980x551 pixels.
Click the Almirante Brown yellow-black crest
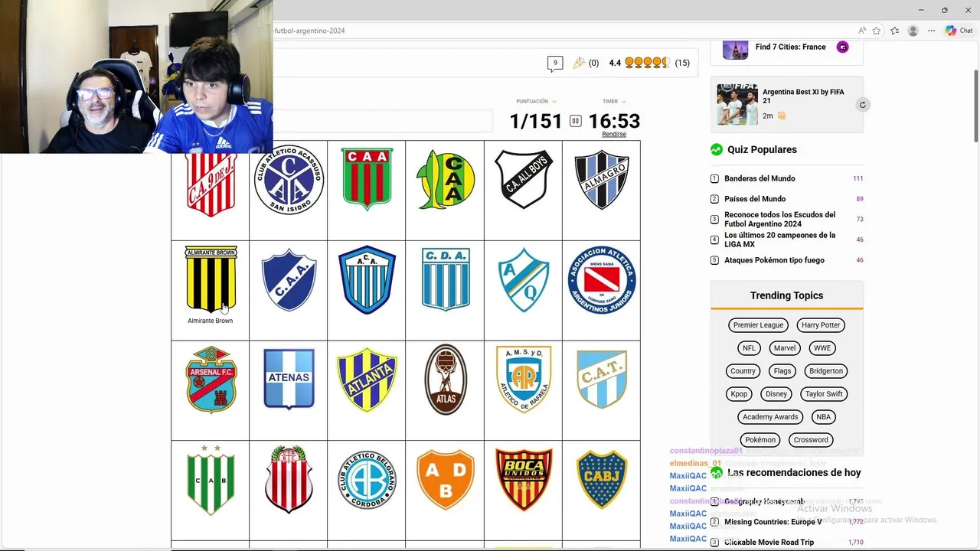click(x=211, y=279)
